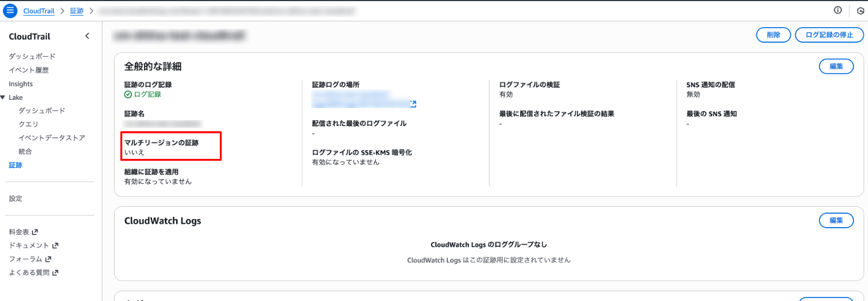Click the green log-recording status check icon
This screenshot has height=301, width=868.
128,94
